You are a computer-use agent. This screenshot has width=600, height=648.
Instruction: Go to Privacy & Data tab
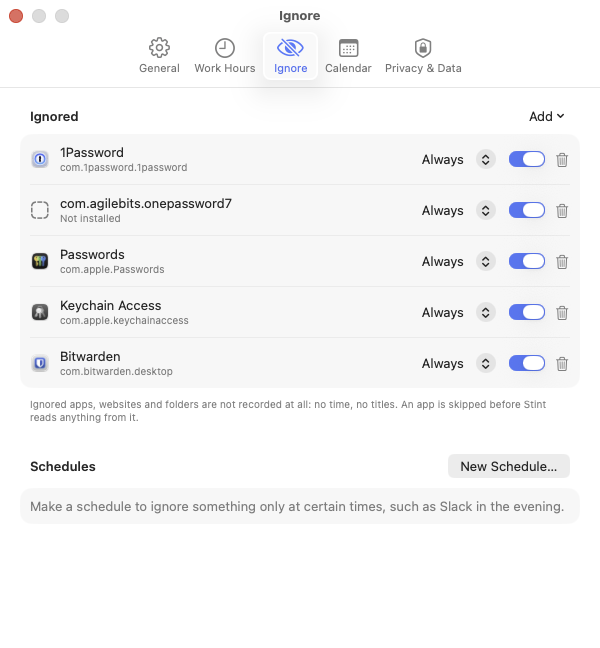[x=423, y=56]
